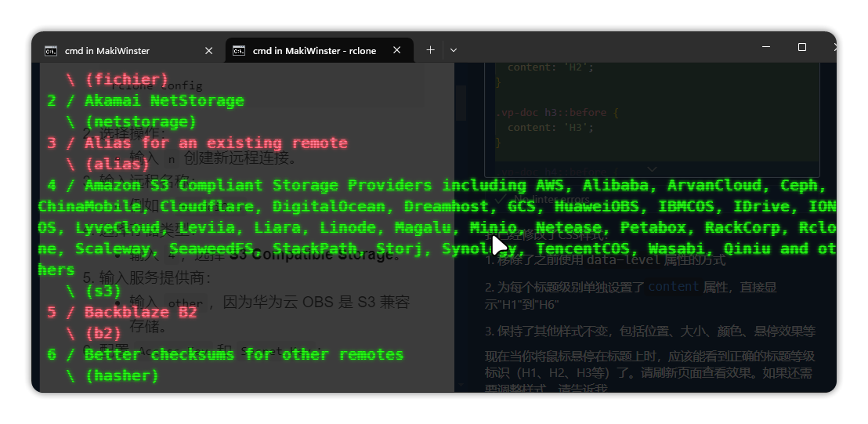Click the '2 / Akamai NetStorage' line
Viewport: 868px width, 424px height.
[146, 101]
